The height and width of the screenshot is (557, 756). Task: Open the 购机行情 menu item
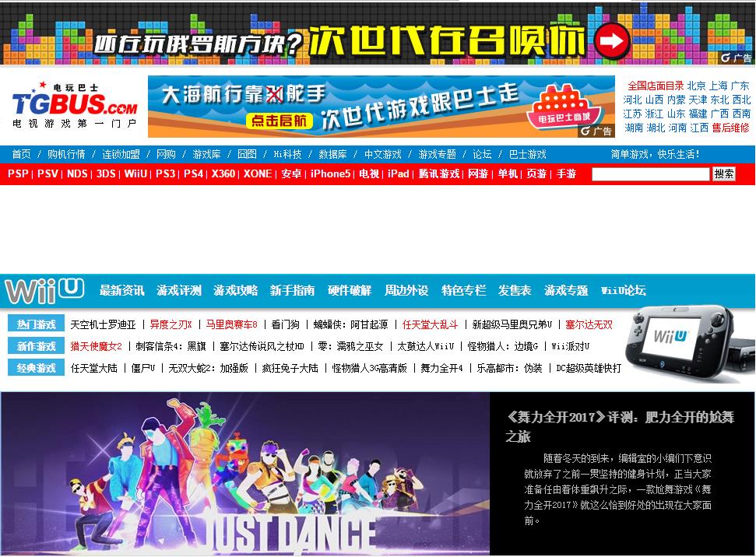[x=66, y=154]
